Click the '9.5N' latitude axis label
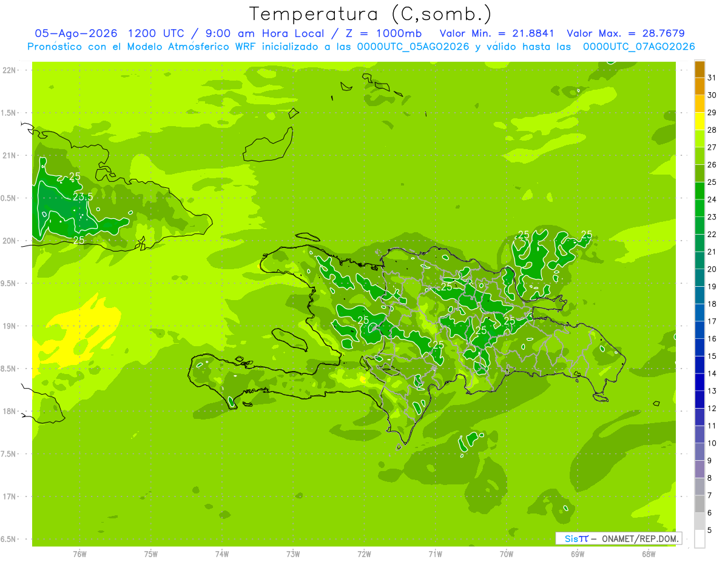728x562 pixels. pos(9,283)
